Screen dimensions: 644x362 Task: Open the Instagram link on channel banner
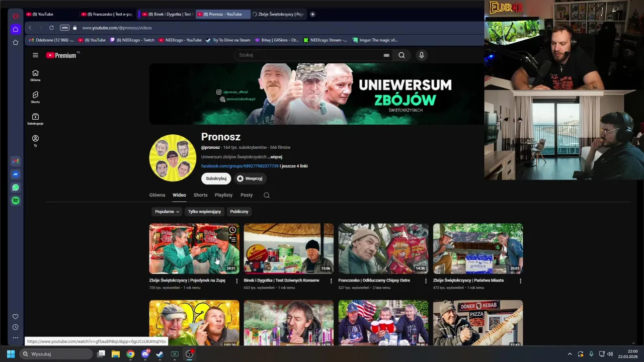pos(232,92)
